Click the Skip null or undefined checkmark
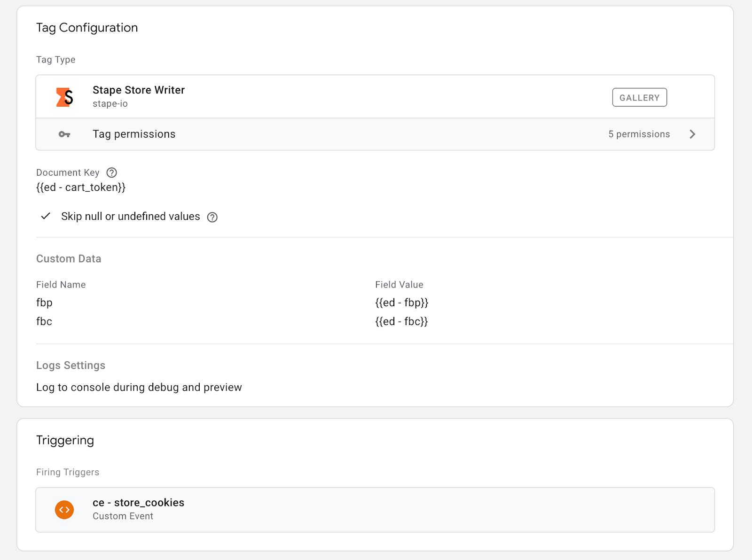The width and height of the screenshot is (752, 560). pos(46,216)
